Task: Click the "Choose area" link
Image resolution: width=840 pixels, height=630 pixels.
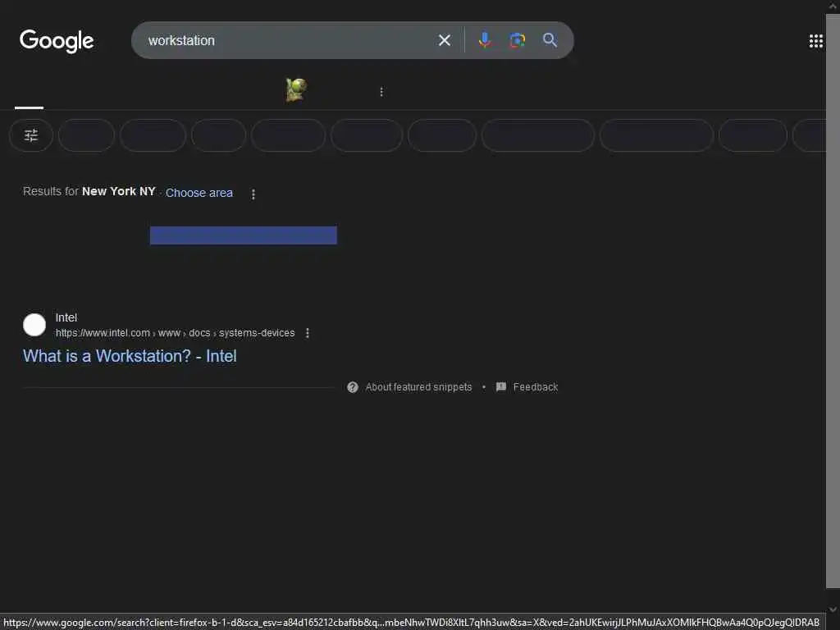Action: (x=199, y=193)
